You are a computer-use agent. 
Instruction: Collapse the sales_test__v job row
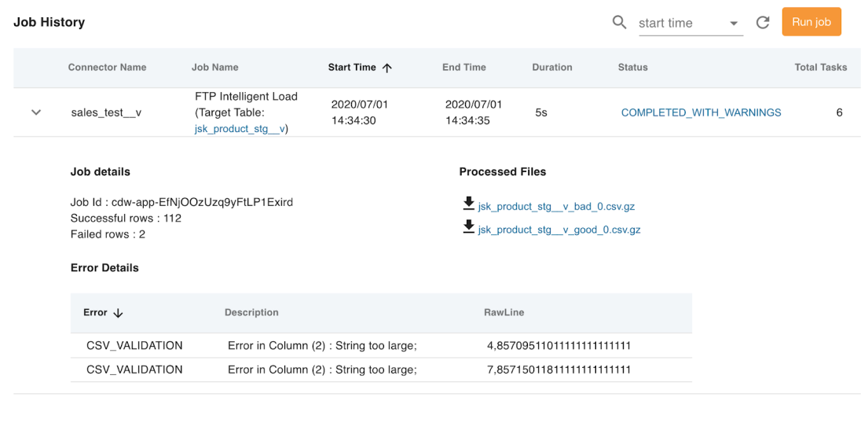(36, 112)
